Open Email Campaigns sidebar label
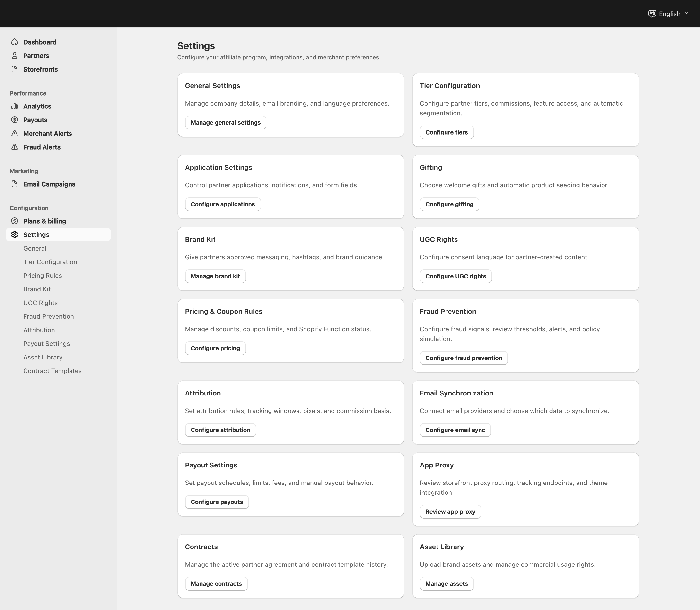Screen dimensions: 700x610 pos(49,184)
